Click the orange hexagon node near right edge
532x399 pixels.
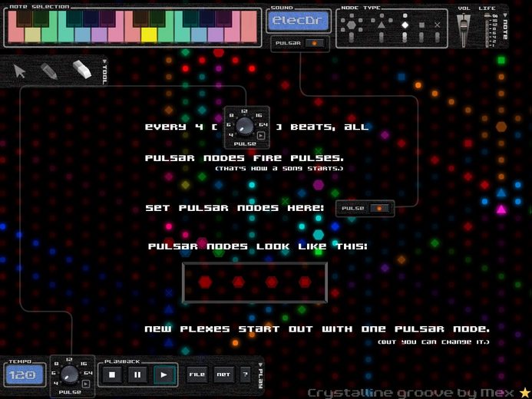(501, 127)
